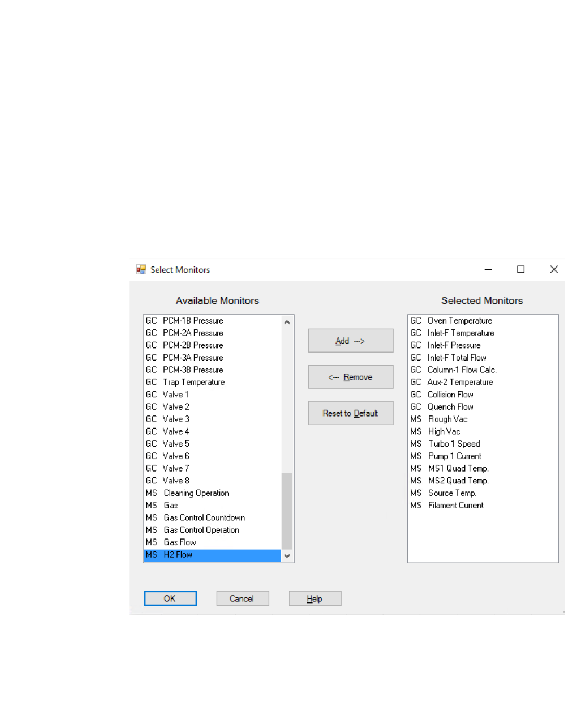This screenshot has height=721, width=588.
Task: Pick MS Gas Control Countdown item
Action: click(204, 518)
